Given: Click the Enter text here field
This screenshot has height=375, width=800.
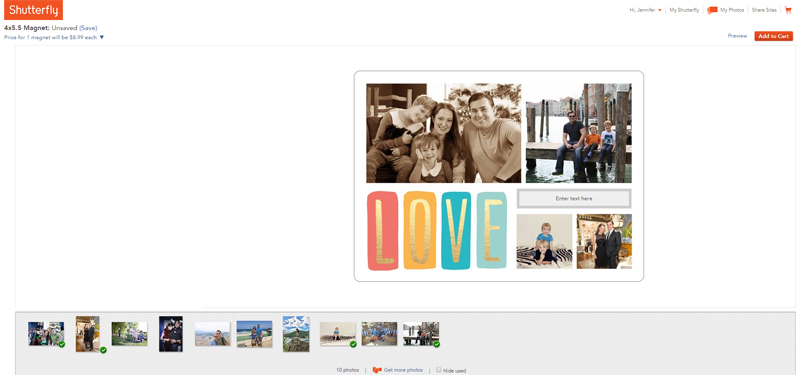Looking at the screenshot, I should click(x=574, y=198).
